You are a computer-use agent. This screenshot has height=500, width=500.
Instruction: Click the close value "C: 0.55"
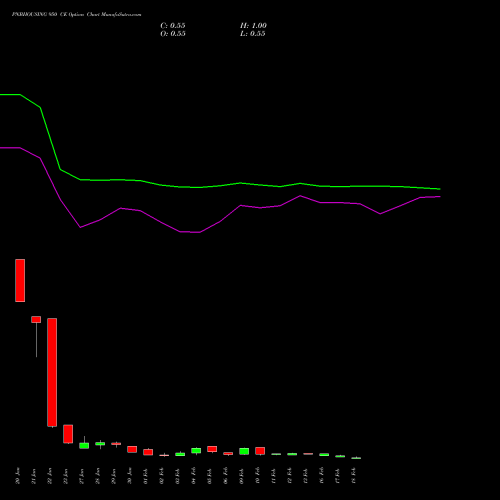(173, 26)
